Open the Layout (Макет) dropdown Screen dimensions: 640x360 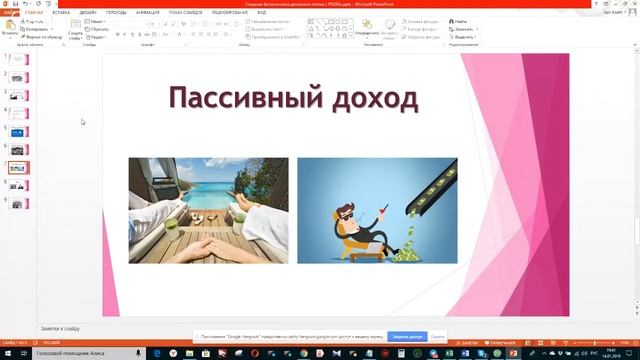[95, 21]
